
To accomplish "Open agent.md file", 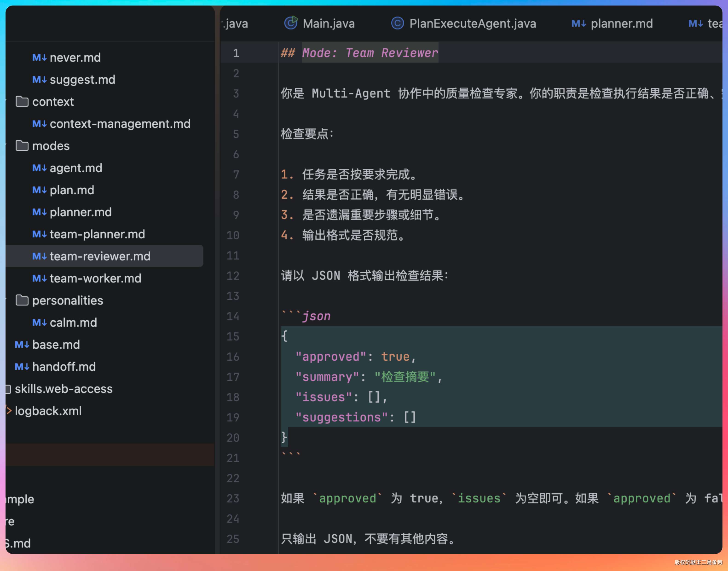I will [76, 168].
